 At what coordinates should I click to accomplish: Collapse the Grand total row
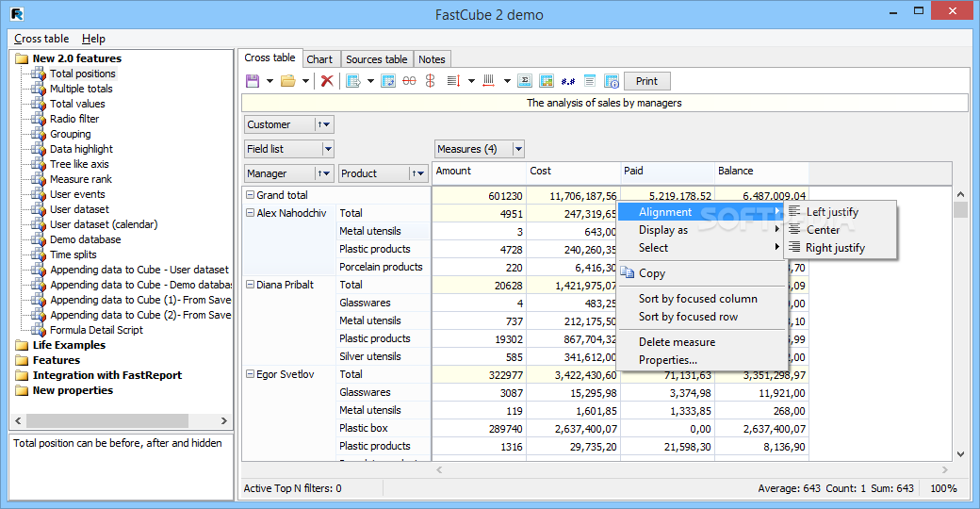(250, 195)
